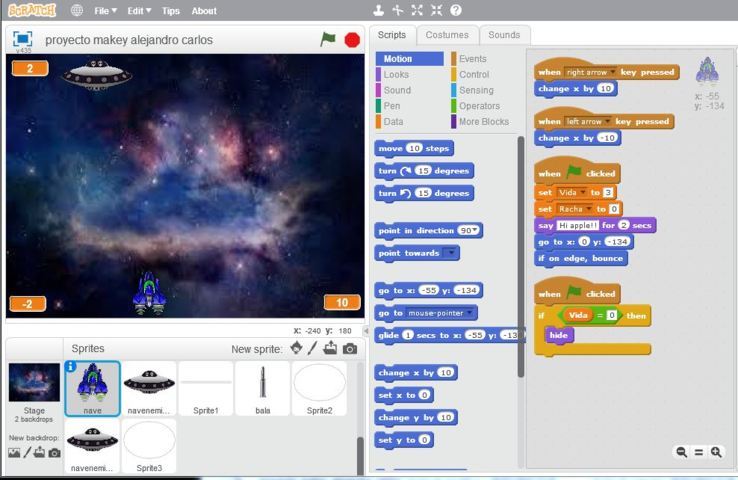The width and height of the screenshot is (738, 480).
Task: Create new sprite from camera
Action: (x=349, y=348)
